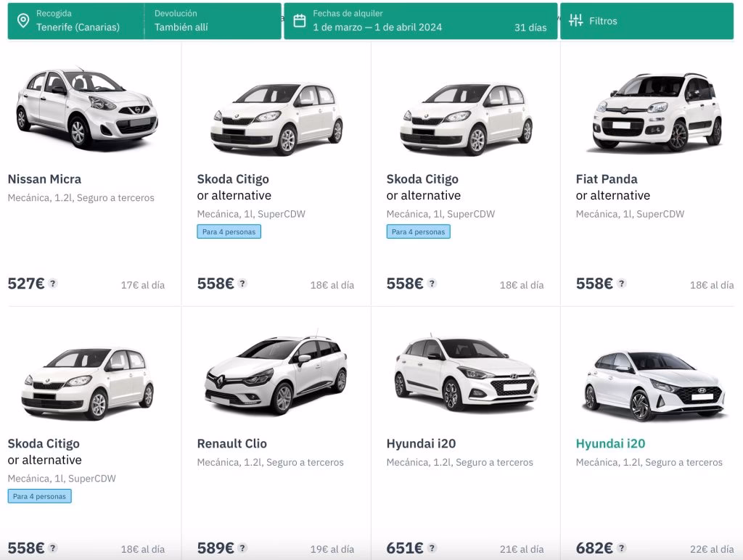Open the Devolución return location dropdown
The image size is (743, 560).
pyautogui.click(x=210, y=21)
